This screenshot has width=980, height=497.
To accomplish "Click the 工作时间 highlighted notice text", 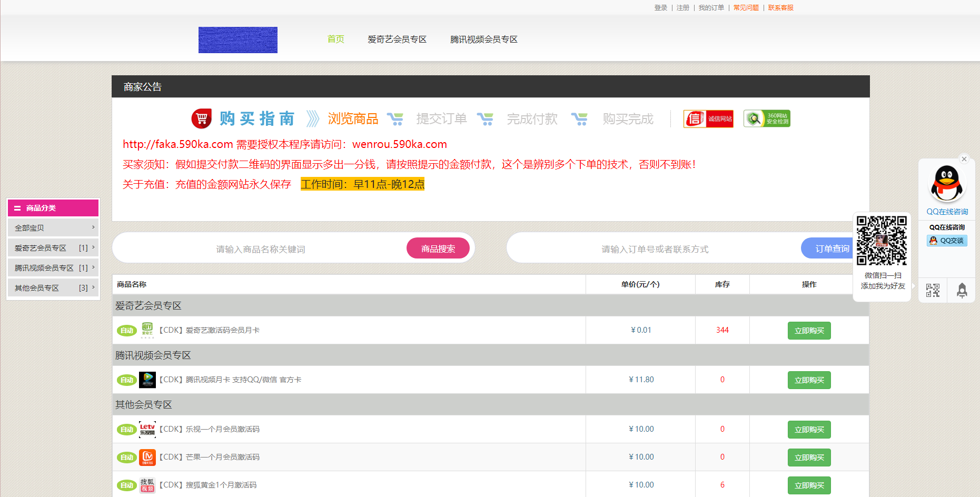I will pos(362,184).
